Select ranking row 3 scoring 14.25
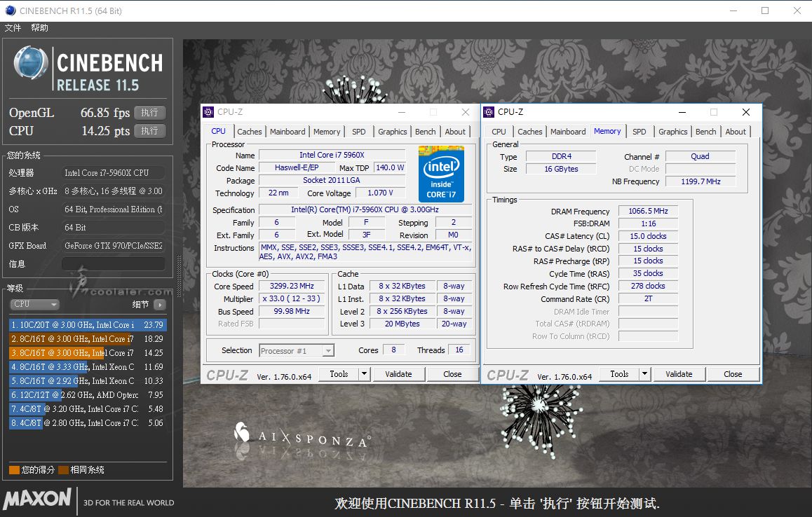Screen dimensions: 812x517 coord(88,353)
